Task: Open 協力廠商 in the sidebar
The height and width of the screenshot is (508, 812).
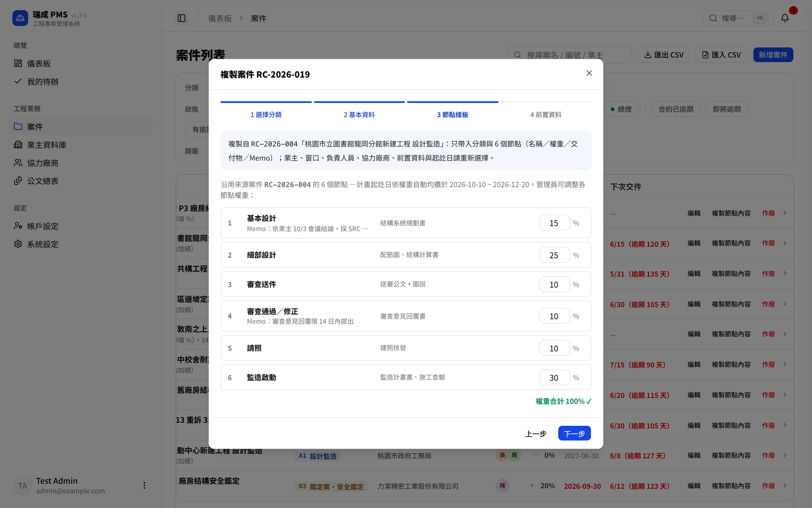Action: [81, 163]
